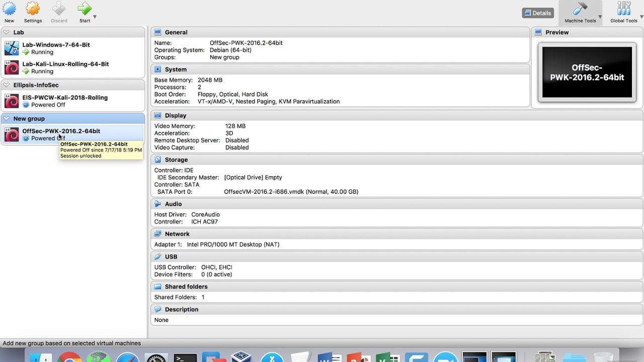Open the Network section header

tap(396, 234)
